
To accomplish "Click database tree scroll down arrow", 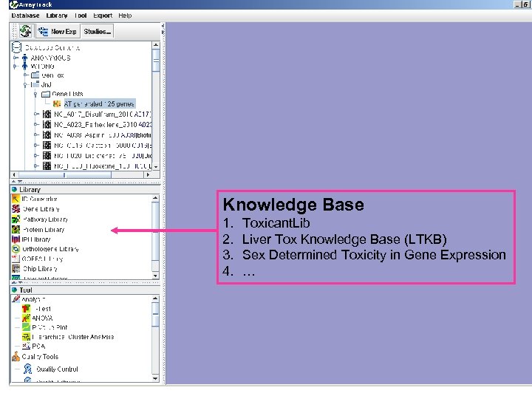I will click(x=156, y=166).
